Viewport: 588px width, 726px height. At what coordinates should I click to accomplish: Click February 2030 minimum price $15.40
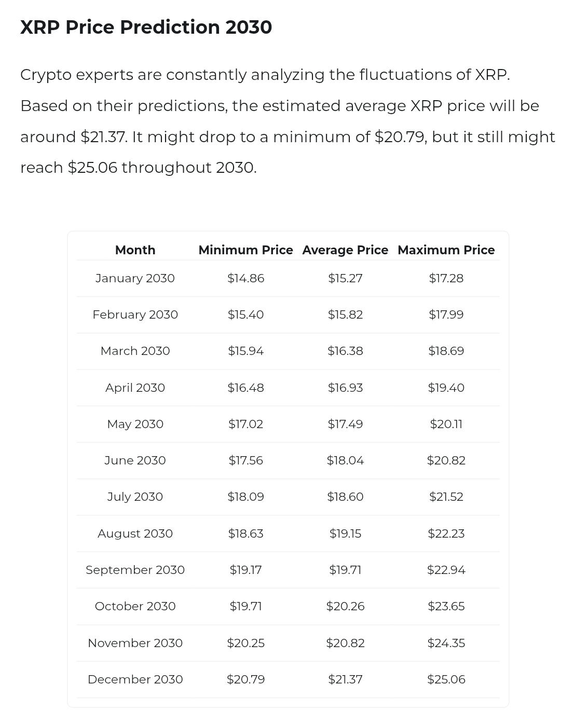pyautogui.click(x=245, y=314)
